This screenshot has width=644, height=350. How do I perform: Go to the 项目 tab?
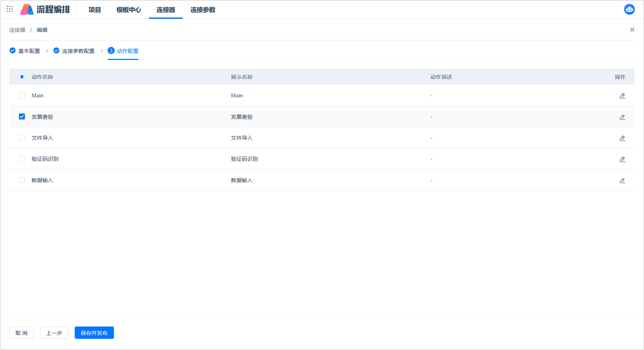(x=95, y=10)
